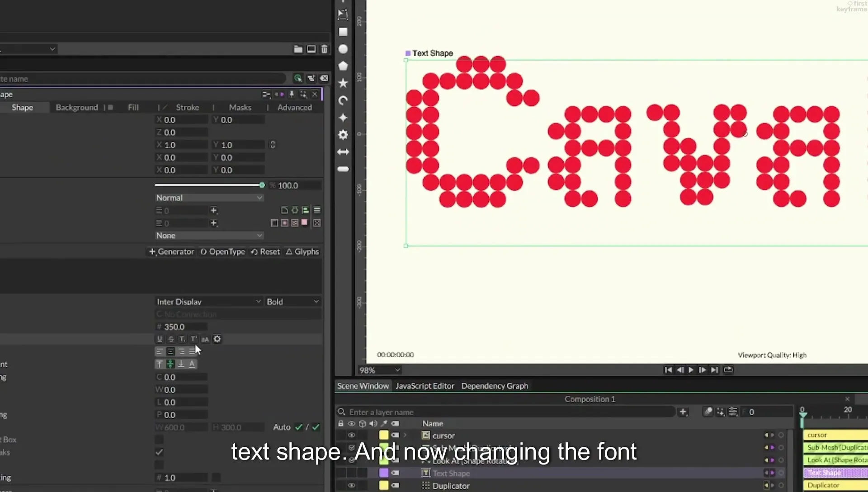Open the Dependency Graph tab
868x492 pixels.
[495, 386]
